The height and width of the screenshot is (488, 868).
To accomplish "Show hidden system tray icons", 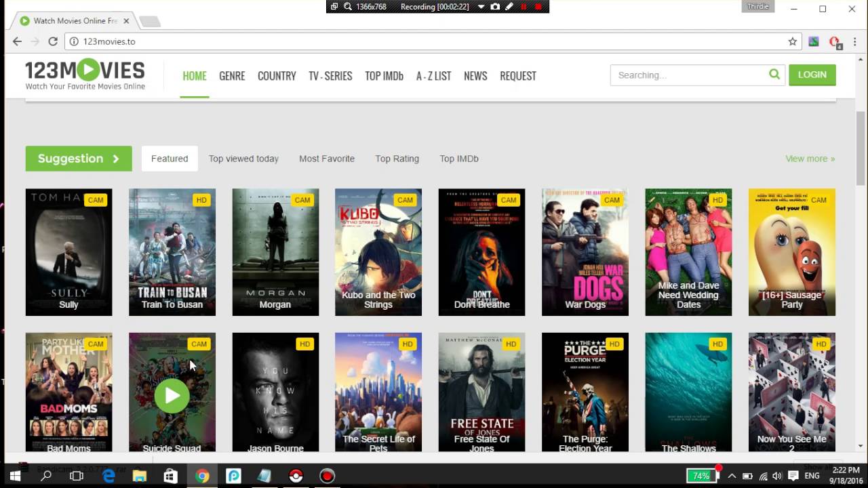I will coord(732,476).
